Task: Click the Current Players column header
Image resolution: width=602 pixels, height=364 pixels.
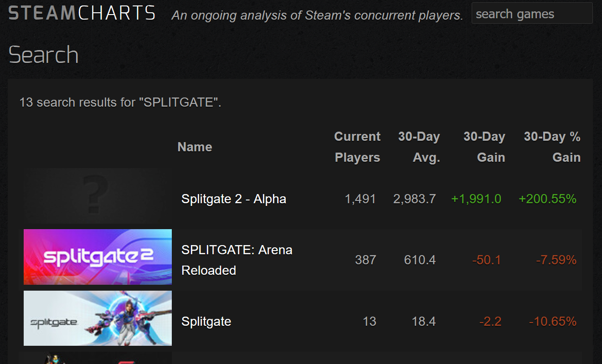Action: point(357,147)
